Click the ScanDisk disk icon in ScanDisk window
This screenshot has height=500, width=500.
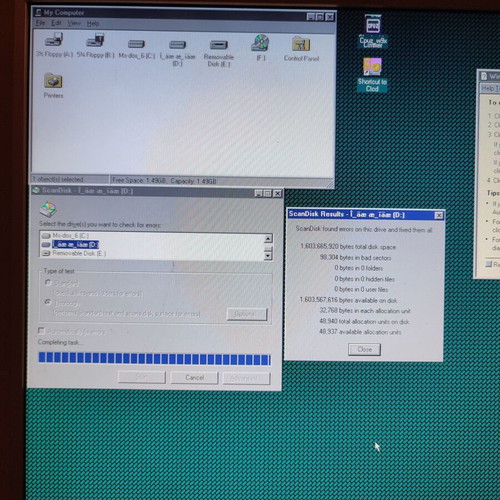tap(48, 209)
